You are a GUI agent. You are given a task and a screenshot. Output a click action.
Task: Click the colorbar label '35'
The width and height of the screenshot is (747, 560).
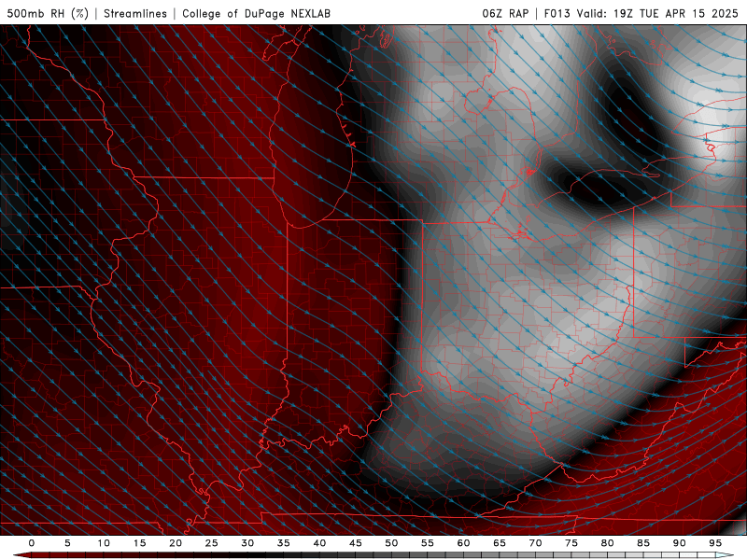tap(284, 543)
